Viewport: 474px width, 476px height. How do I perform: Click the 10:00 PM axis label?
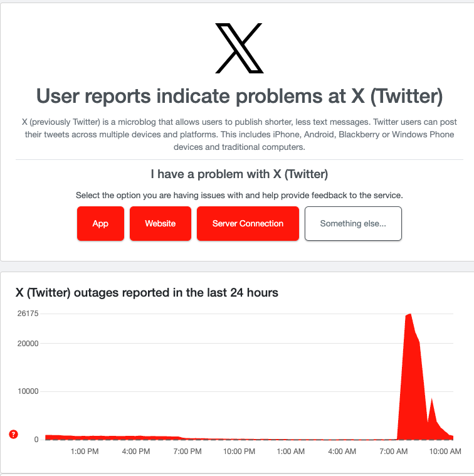pyautogui.click(x=239, y=452)
